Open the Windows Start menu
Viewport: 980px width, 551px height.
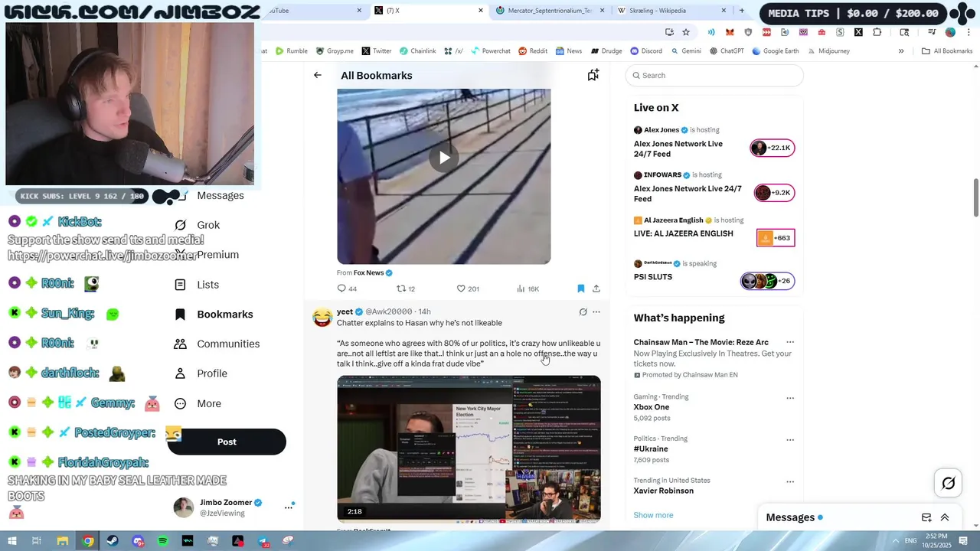tap(13, 541)
